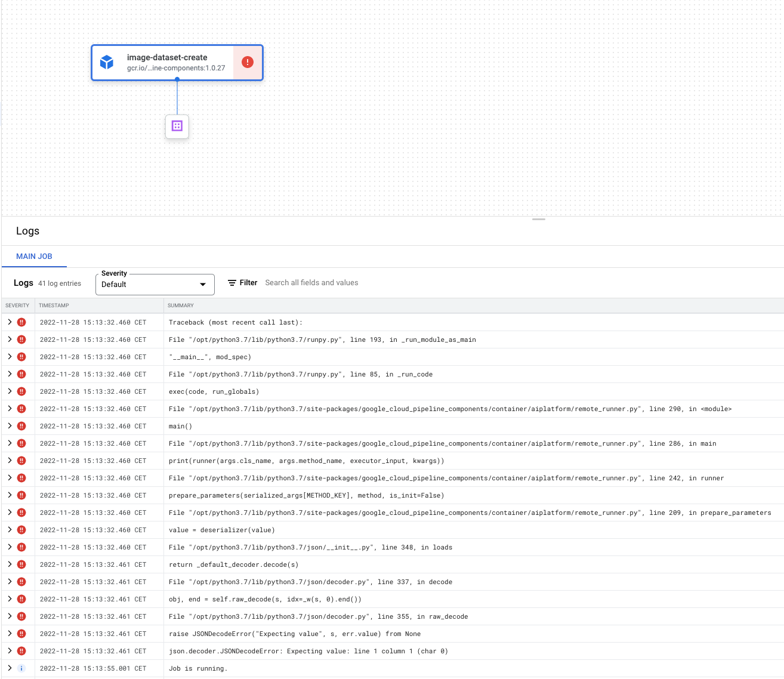Screen dimensions: 784x679
Task: Click the error icon on the value = deserializer(value) row
Action: (x=21, y=529)
